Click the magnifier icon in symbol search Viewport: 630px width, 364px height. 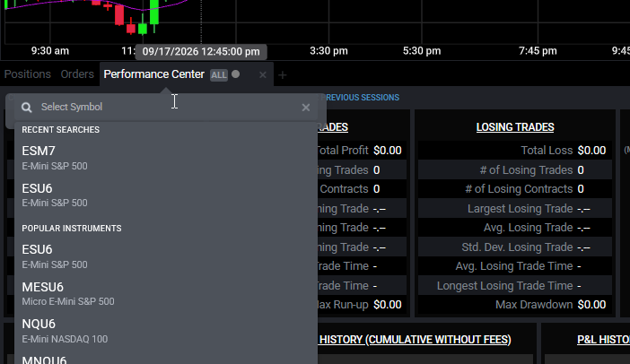tap(27, 108)
